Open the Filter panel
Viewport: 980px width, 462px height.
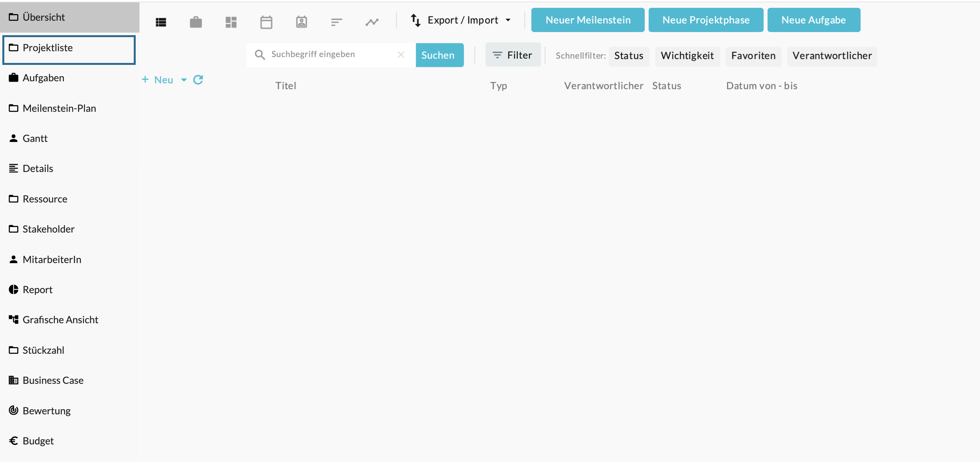point(513,55)
